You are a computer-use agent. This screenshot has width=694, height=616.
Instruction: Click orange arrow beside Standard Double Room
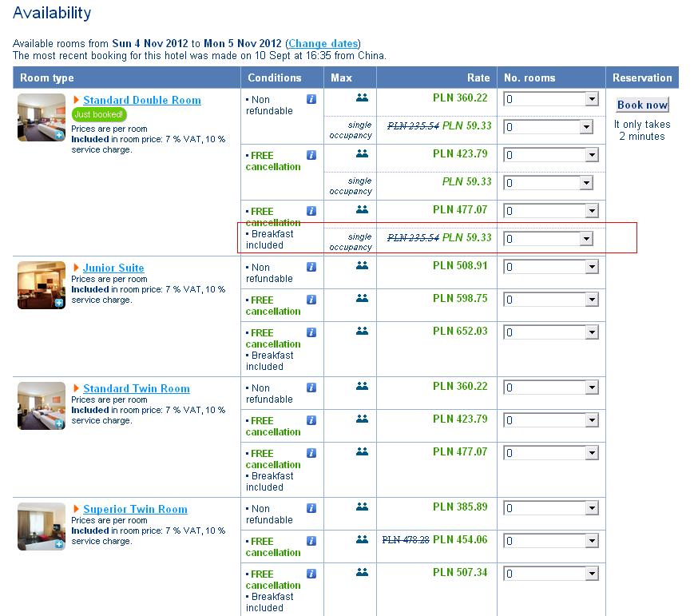[76, 100]
